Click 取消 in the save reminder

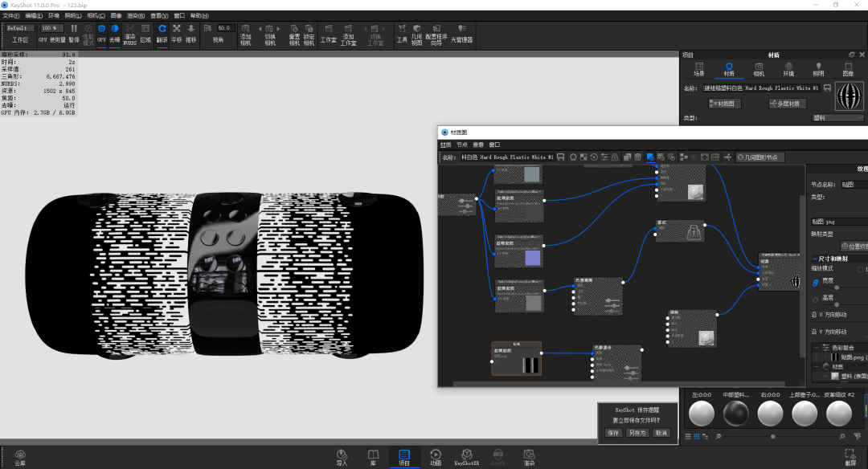661,433
